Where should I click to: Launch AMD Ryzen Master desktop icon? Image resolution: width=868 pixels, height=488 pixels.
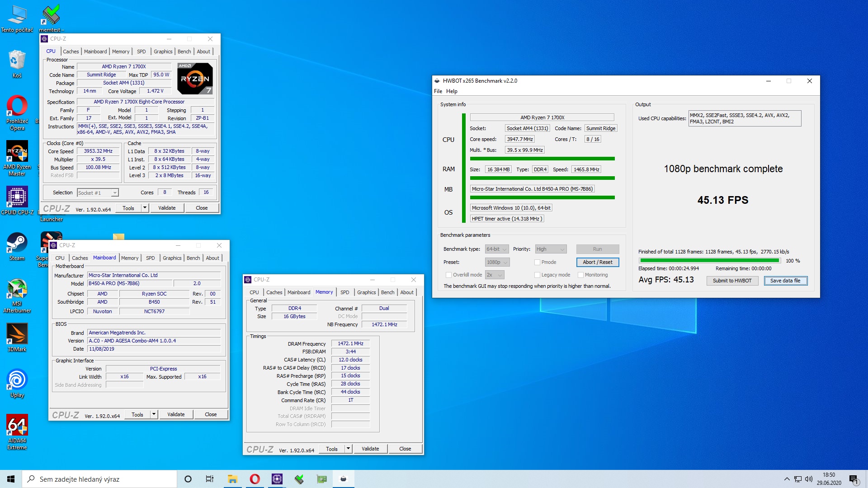pos(17,158)
